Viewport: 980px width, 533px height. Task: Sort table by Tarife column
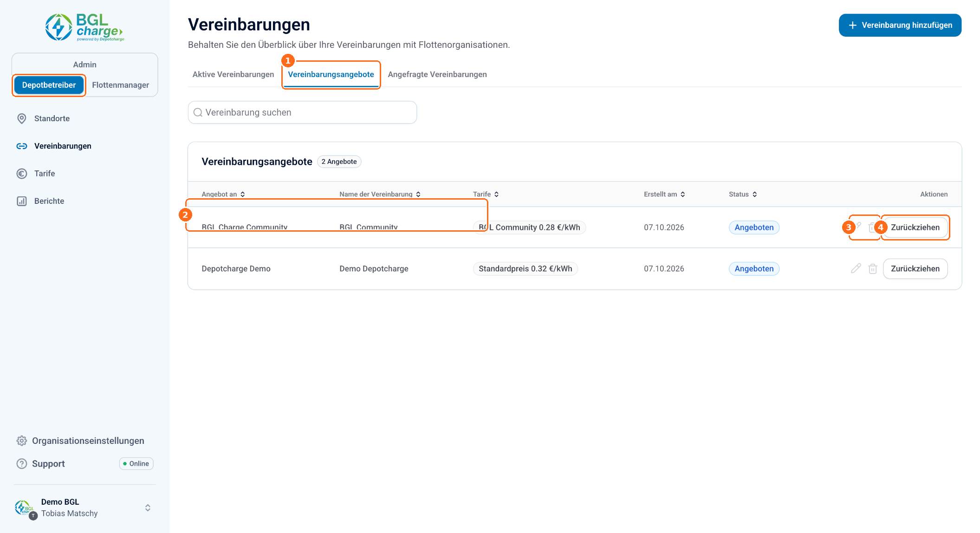point(486,194)
